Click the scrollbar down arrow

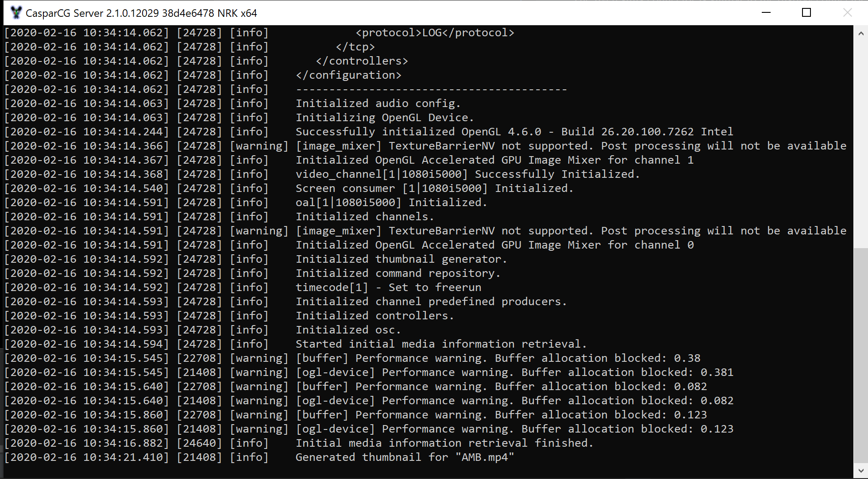click(860, 471)
